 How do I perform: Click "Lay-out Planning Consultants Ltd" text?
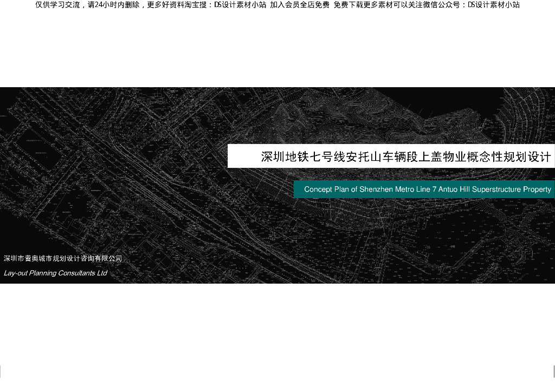tap(55, 273)
